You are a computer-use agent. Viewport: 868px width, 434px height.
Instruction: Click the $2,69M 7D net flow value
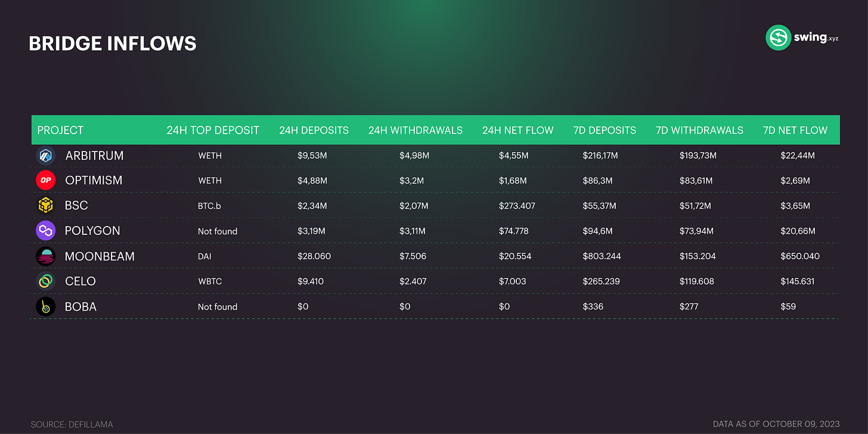click(x=795, y=181)
